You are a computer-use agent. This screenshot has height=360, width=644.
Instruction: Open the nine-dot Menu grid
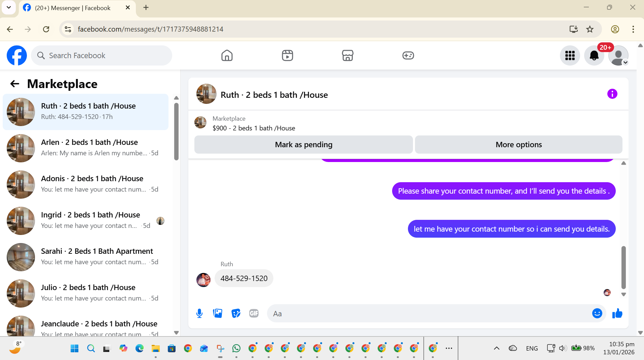[570, 55]
